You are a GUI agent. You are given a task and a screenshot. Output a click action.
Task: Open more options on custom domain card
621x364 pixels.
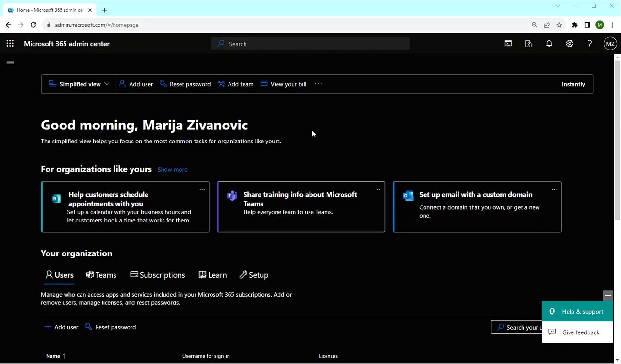[x=554, y=189]
